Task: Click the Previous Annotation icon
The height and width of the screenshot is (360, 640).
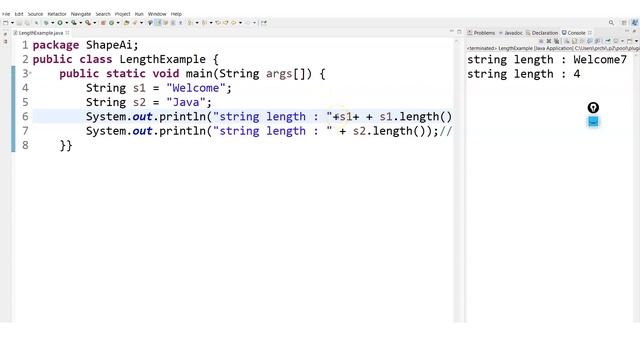Action: tap(204, 23)
